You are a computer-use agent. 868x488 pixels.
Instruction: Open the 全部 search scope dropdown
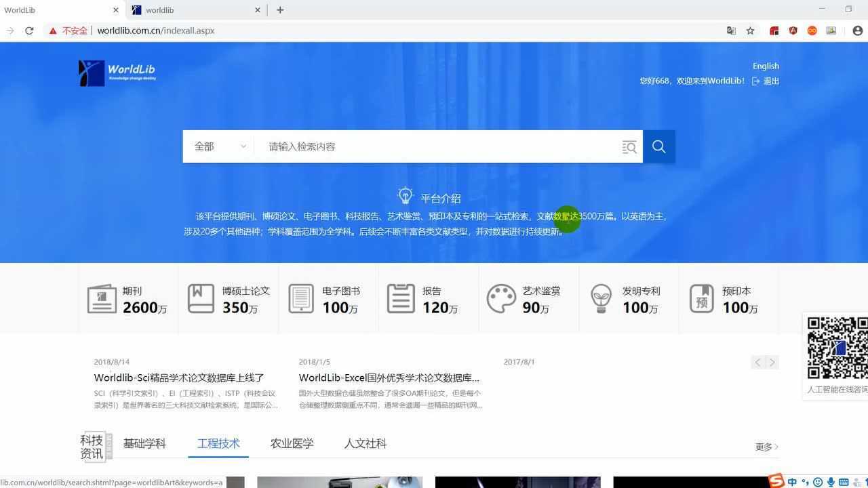tap(218, 146)
